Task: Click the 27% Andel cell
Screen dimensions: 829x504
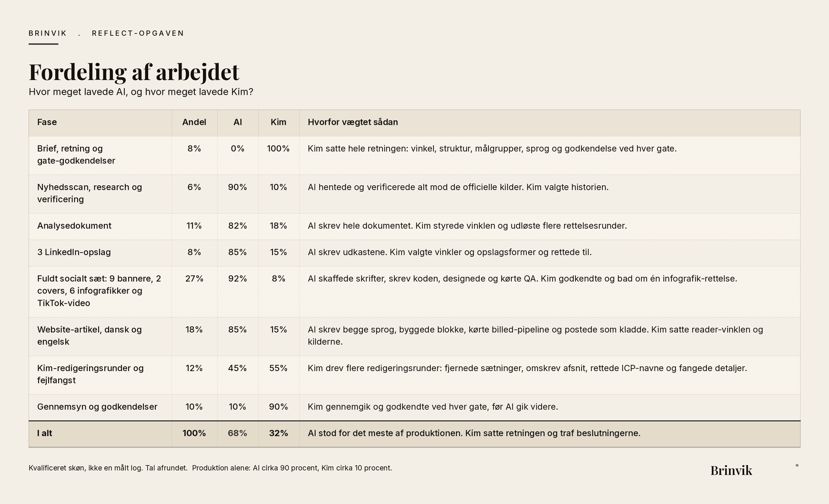Action: (x=194, y=278)
